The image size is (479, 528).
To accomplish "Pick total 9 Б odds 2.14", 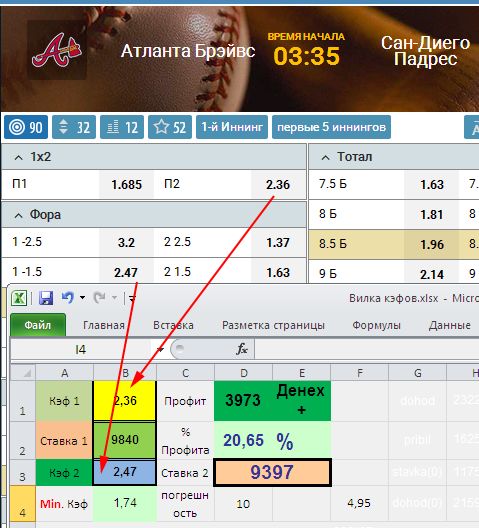I will coord(432,273).
